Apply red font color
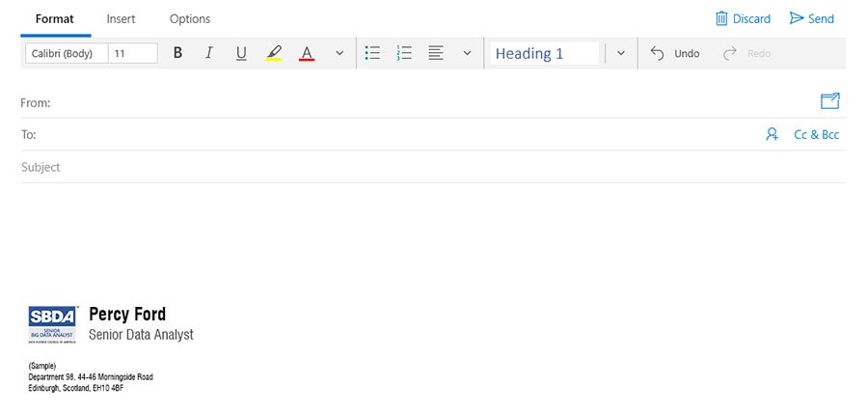868x414 pixels. click(x=307, y=53)
